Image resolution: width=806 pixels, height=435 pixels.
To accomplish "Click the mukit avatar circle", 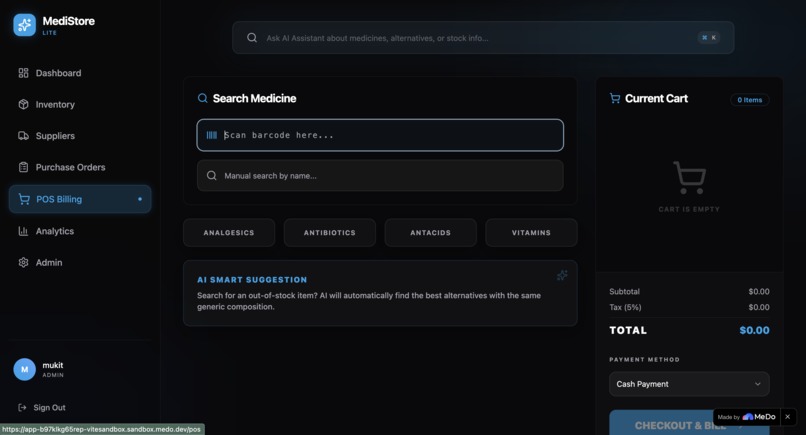I will click(24, 369).
